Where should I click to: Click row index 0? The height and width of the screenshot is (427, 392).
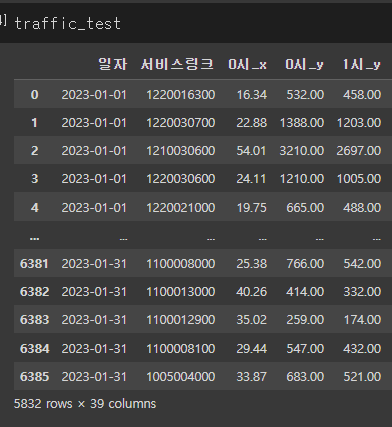click(34, 95)
